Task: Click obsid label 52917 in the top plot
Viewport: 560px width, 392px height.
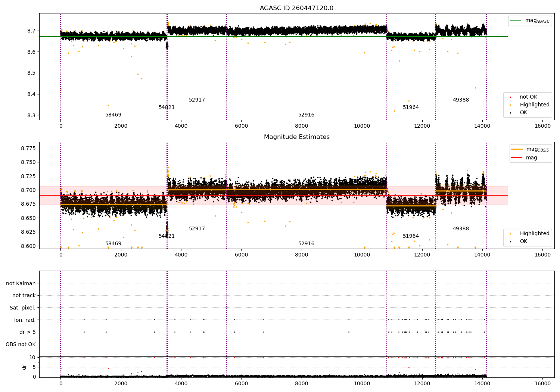Action: click(x=197, y=100)
